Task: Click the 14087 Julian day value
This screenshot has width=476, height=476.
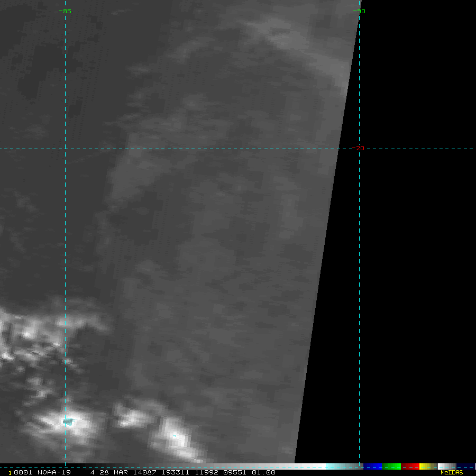Action: 144,472
